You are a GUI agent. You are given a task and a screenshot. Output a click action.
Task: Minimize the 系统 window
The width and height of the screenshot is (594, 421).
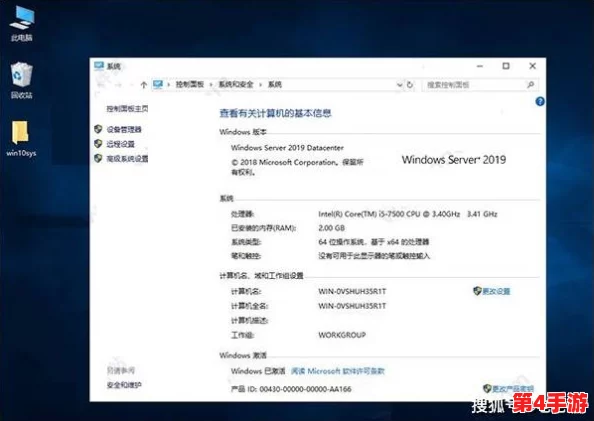pos(480,66)
